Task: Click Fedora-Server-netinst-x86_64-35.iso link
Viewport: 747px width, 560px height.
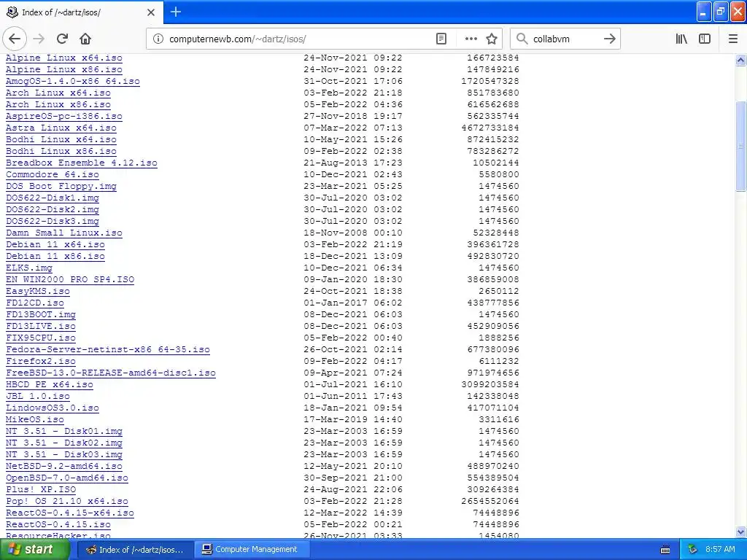Action: 108,349
